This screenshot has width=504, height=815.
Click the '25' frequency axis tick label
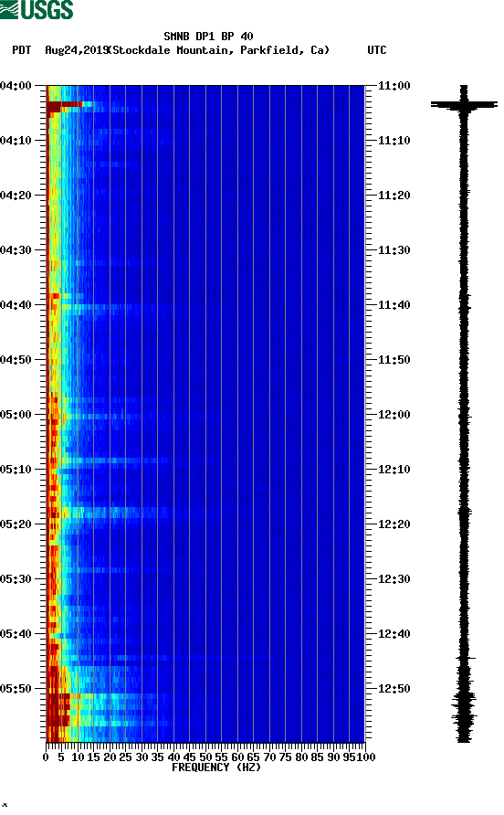click(x=126, y=757)
